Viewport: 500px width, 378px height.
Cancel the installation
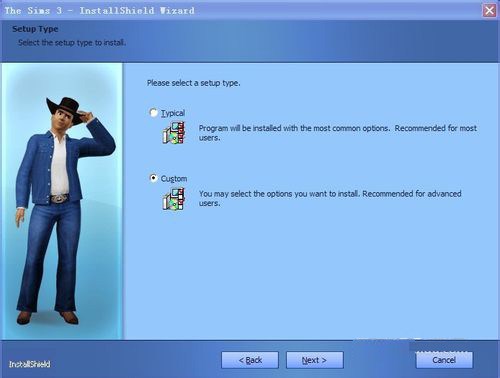click(x=444, y=360)
